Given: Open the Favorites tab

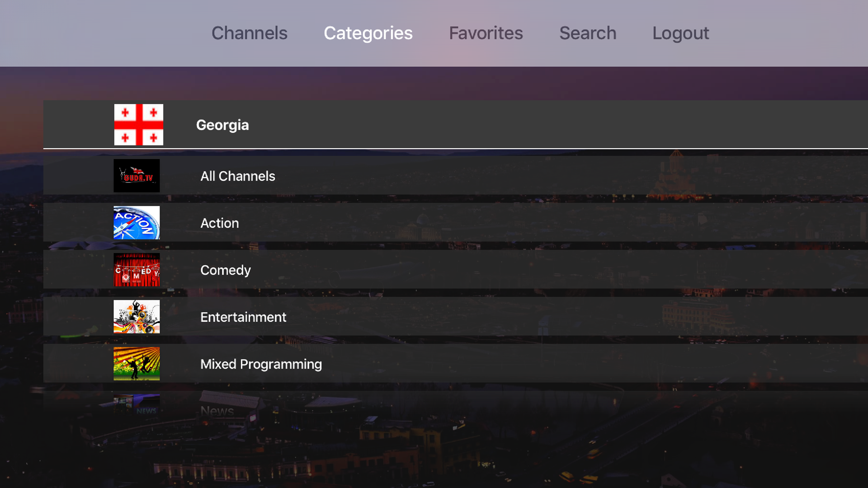Looking at the screenshot, I should click(486, 33).
